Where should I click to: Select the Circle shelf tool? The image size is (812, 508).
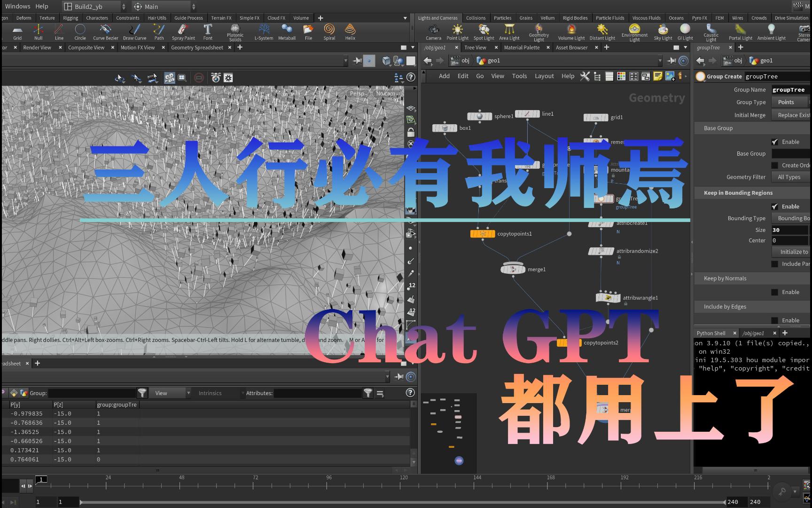coord(80,32)
